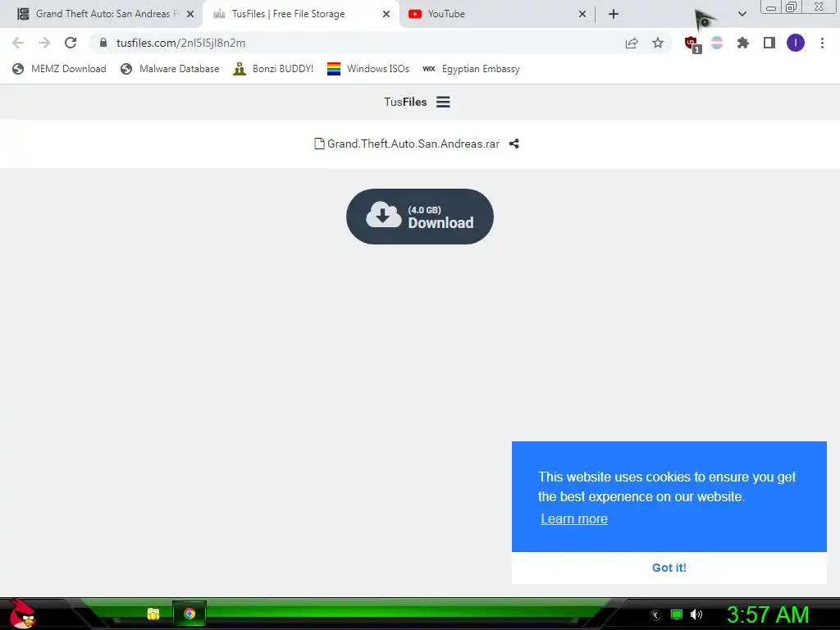
Task: Open a new browser tab
Action: [614, 14]
